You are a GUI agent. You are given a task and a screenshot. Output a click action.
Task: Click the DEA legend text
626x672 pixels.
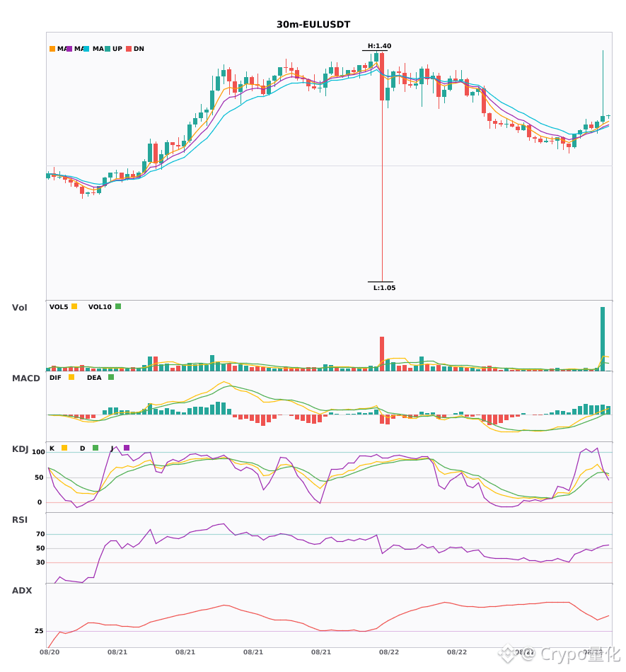pos(94,378)
